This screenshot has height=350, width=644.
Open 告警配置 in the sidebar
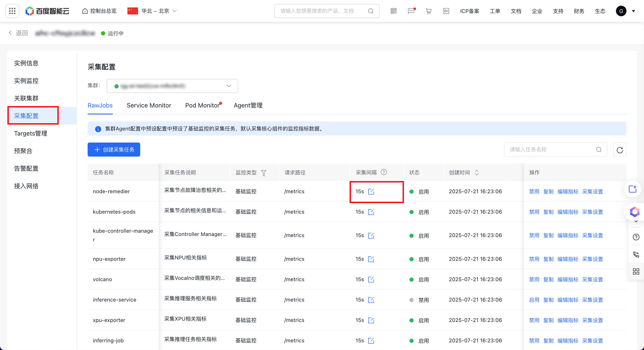tap(26, 168)
